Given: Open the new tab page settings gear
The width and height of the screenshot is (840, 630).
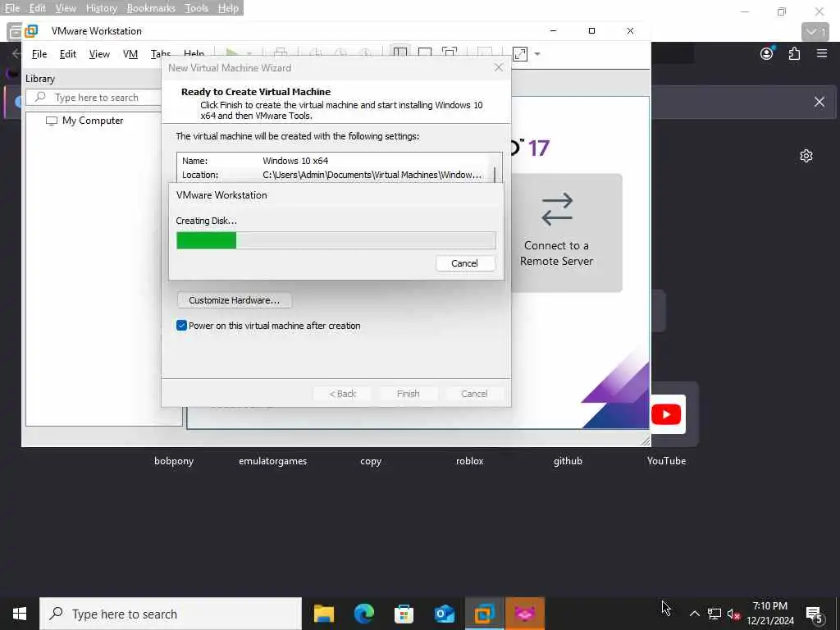Looking at the screenshot, I should 806,156.
